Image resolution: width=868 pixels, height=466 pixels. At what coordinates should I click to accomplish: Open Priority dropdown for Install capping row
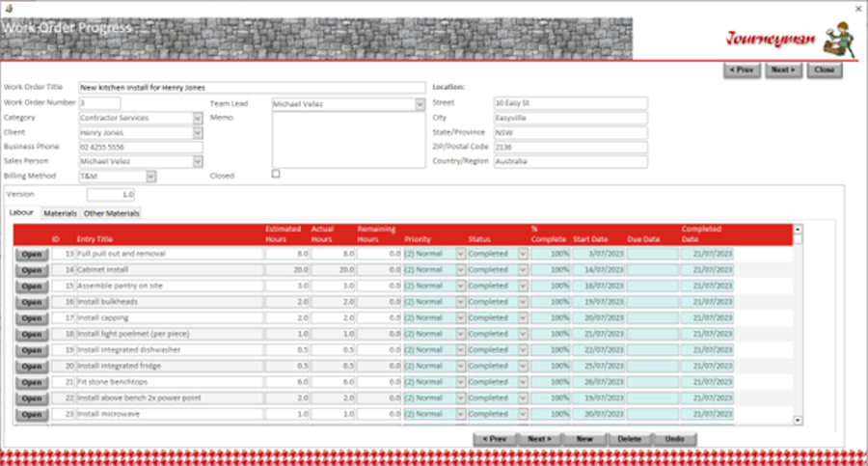[461, 318]
